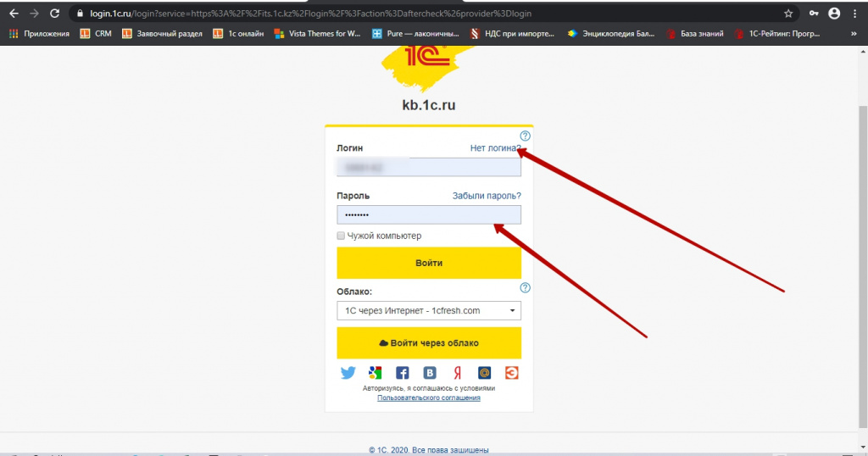Click Нет логина? link
Image resolution: width=868 pixels, height=456 pixels.
(495, 147)
